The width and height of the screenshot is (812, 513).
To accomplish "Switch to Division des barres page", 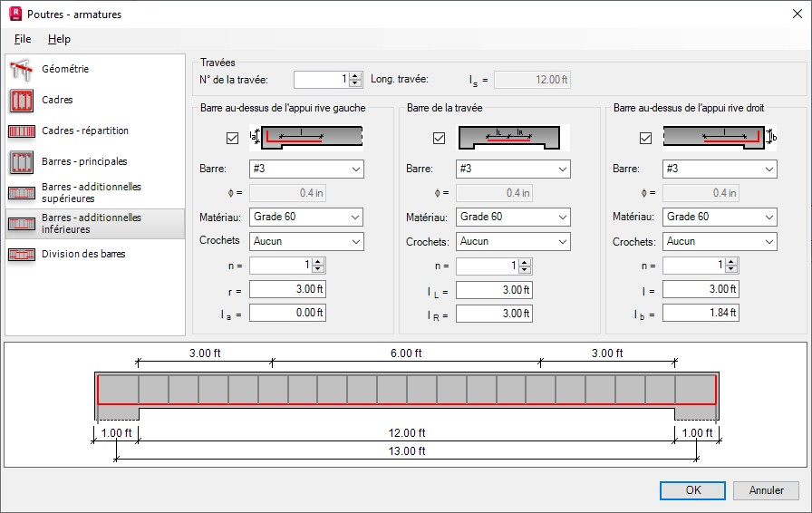I will 83,254.
